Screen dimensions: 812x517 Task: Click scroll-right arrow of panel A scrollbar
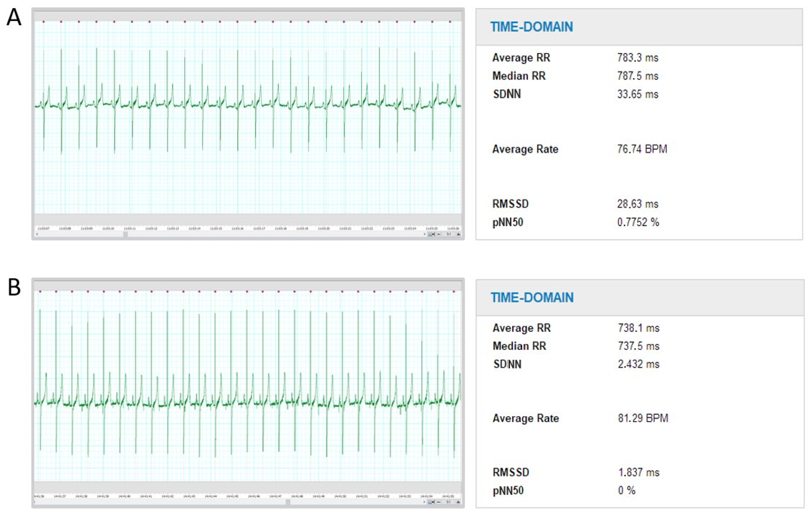[x=425, y=234]
